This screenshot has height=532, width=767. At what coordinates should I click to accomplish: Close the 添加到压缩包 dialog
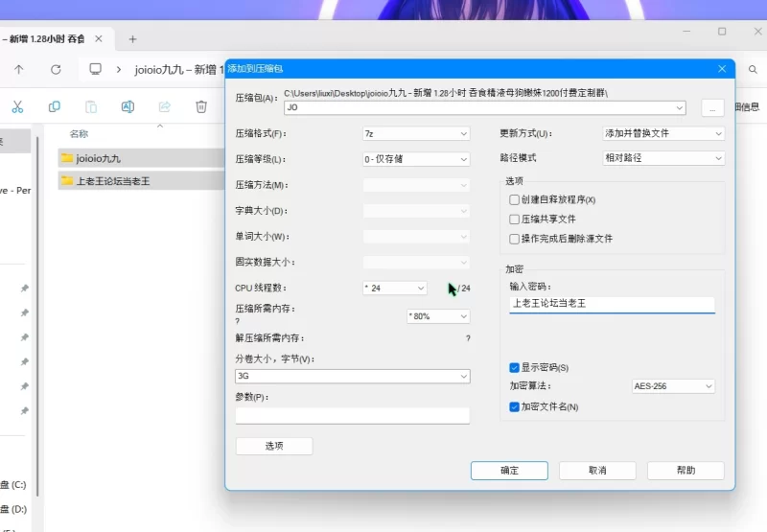tap(722, 69)
